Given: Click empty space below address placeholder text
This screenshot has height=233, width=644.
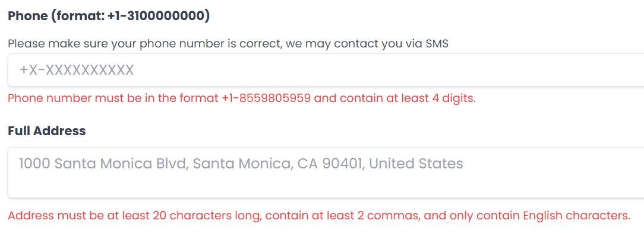Looking at the screenshot, I should (x=326, y=186).
